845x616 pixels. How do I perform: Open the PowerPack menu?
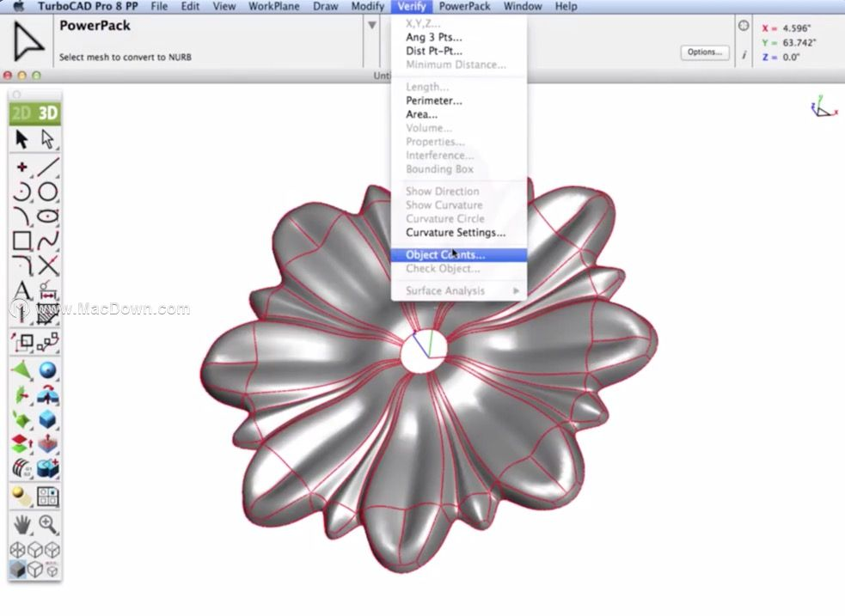click(464, 7)
